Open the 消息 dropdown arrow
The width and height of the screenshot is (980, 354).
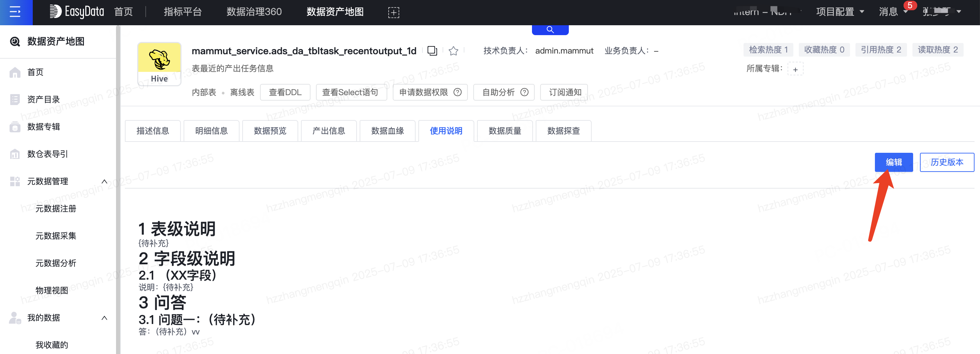[905, 12]
